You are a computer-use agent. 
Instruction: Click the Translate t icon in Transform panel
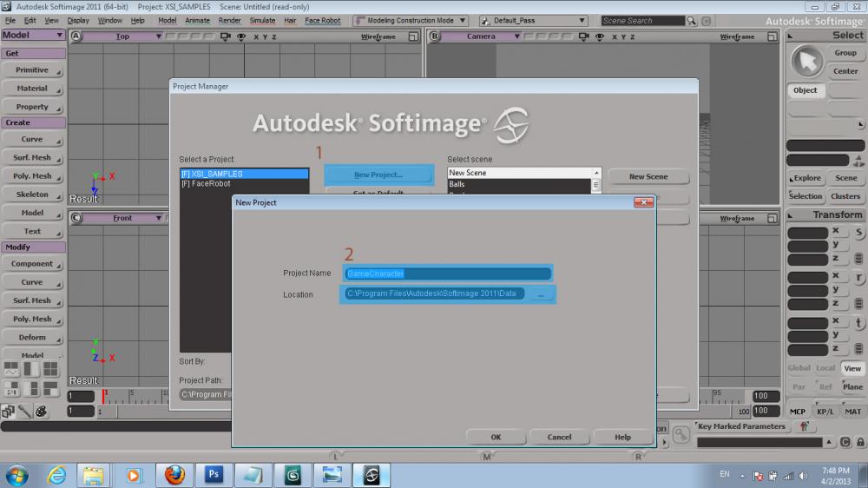(858, 323)
